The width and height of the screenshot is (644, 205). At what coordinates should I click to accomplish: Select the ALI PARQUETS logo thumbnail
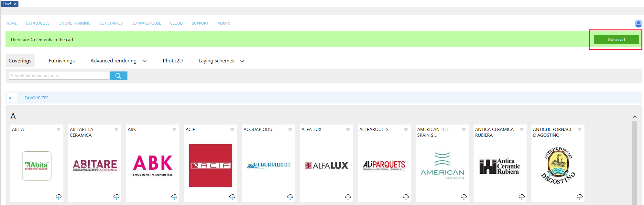pos(384,166)
